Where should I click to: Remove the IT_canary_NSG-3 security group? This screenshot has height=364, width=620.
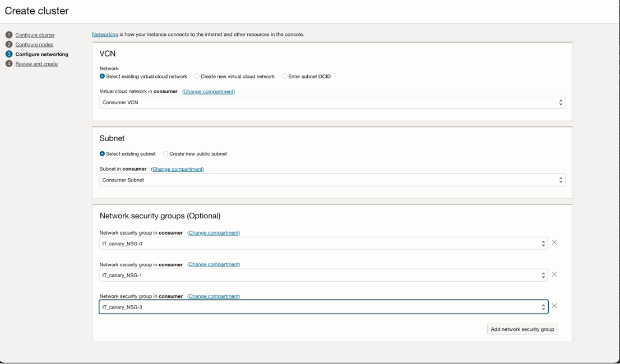pos(554,305)
